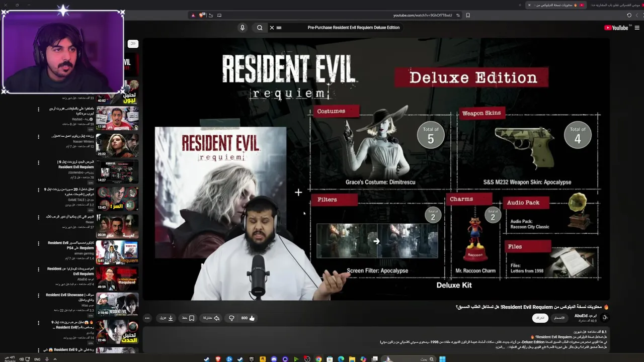Switch to the محتويات نسخة الديلوكس browser tab
The height and width of the screenshot is (362, 644).
(x=556, y=5)
